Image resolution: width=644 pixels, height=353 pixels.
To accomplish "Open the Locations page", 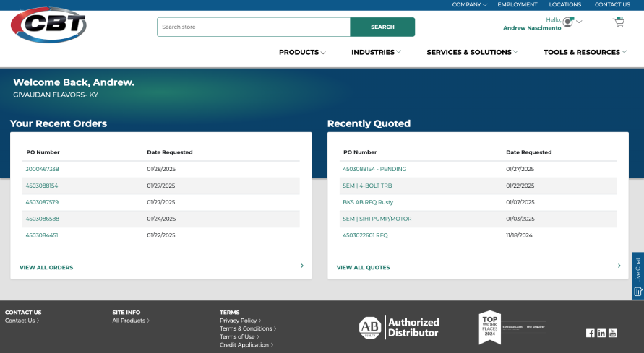I will click(564, 4).
